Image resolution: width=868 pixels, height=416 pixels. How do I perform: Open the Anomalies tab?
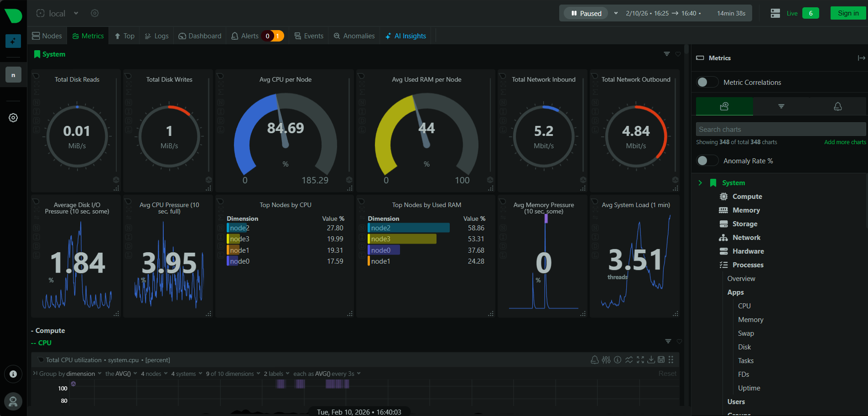[x=354, y=36]
